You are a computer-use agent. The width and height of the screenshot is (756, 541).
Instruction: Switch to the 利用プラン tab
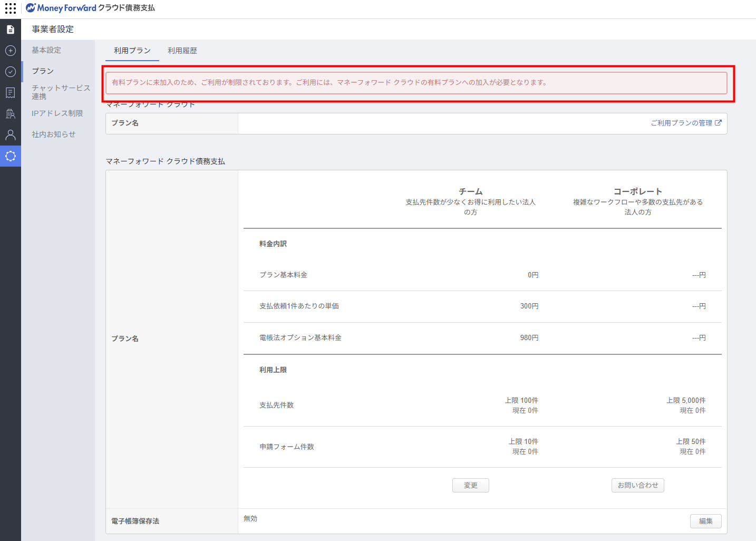[x=132, y=51]
